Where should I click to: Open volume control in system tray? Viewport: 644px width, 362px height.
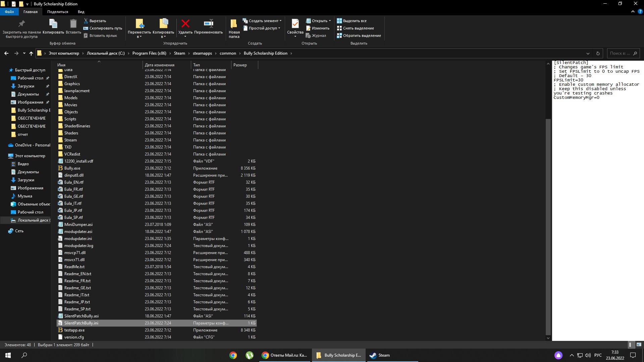(x=588, y=355)
